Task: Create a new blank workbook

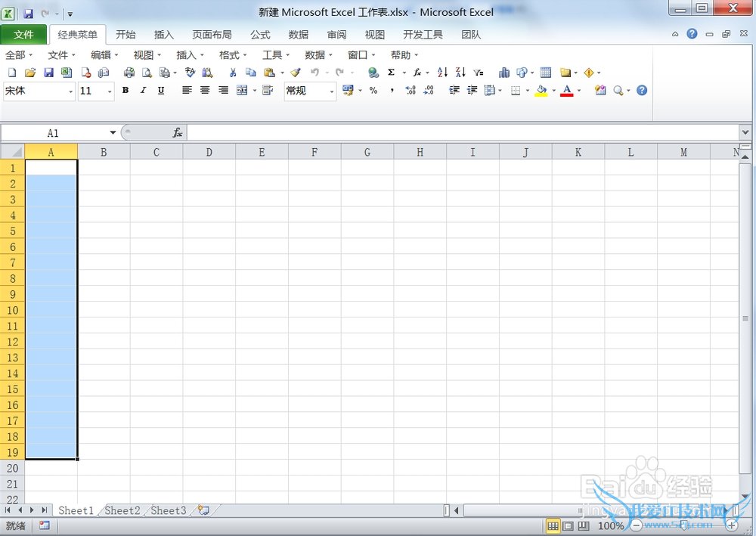Action: [x=12, y=73]
